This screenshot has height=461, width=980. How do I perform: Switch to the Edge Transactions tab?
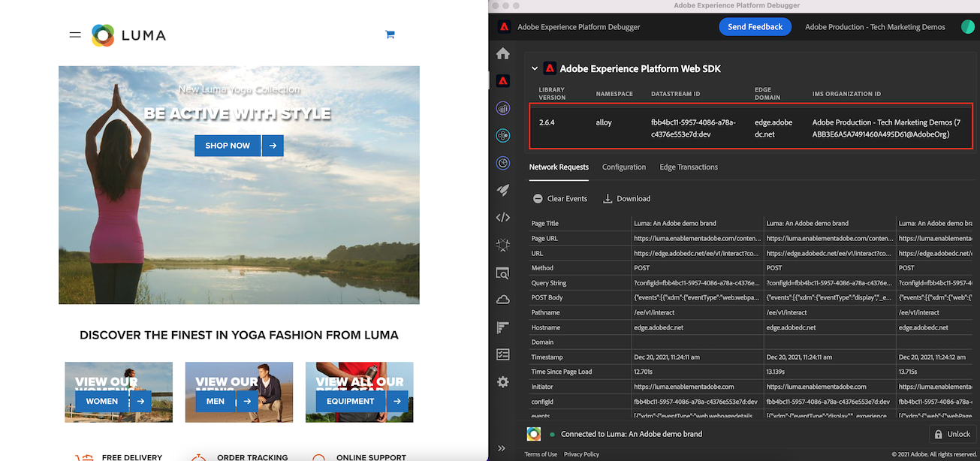(x=689, y=167)
